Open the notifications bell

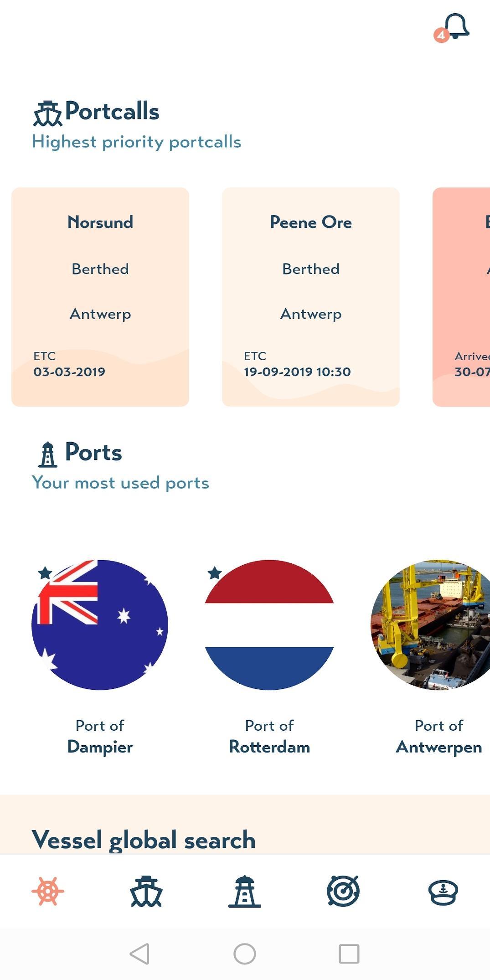pyautogui.click(x=456, y=26)
